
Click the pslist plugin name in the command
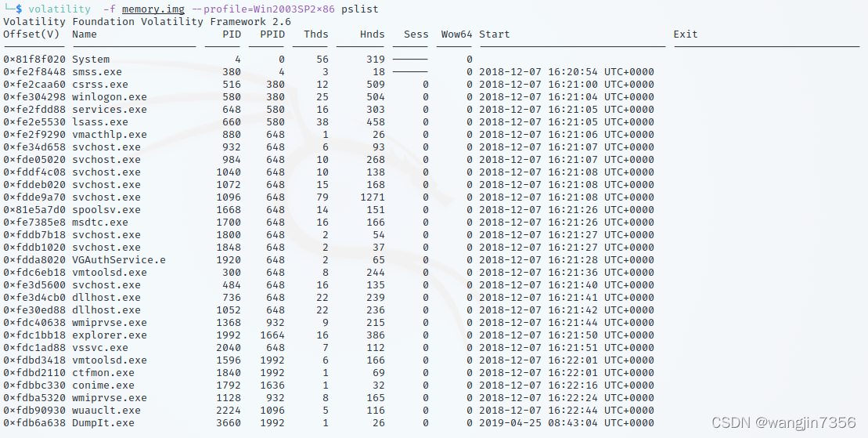pyautogui.click(x=360, y=9)
